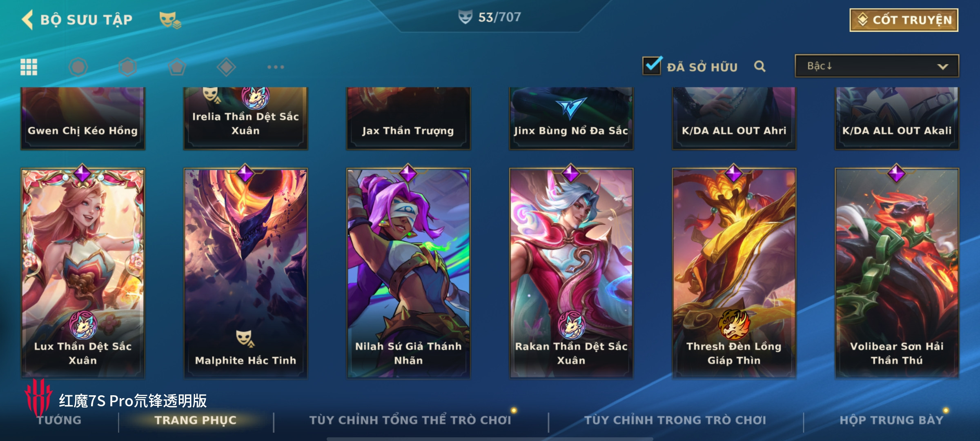Open Tùy Chỉnh Trong Trò Chơi tab
980x441 pixels.
(675, 420)
